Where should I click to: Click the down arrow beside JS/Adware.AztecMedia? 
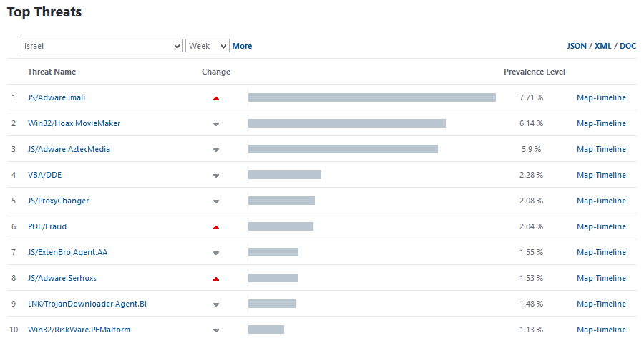click(x=216, y=150)
